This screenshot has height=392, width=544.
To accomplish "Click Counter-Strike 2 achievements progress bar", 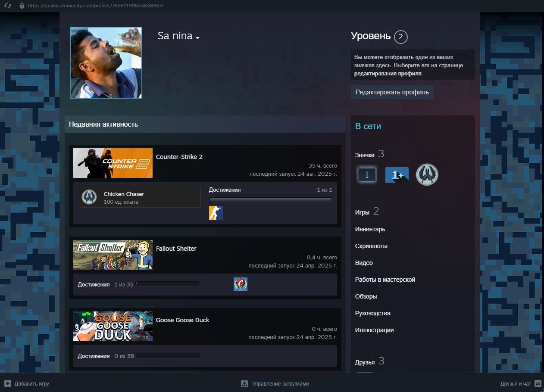I will click(271, 200).
